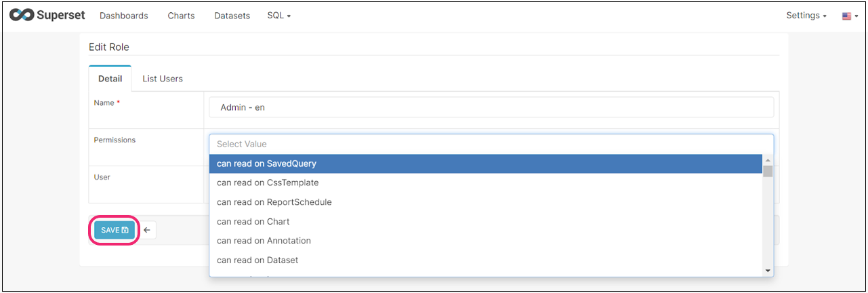Click the dropdown list scroll-down arrow
This screenshot has height=293, width=868.
point(768,271)
